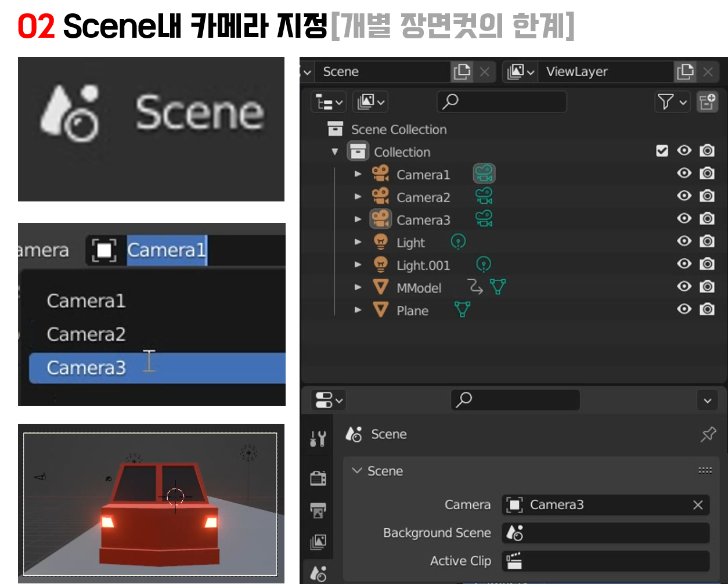Click the outliner search field
Viewport: 728px width, 584px height.
coord(502,102)
